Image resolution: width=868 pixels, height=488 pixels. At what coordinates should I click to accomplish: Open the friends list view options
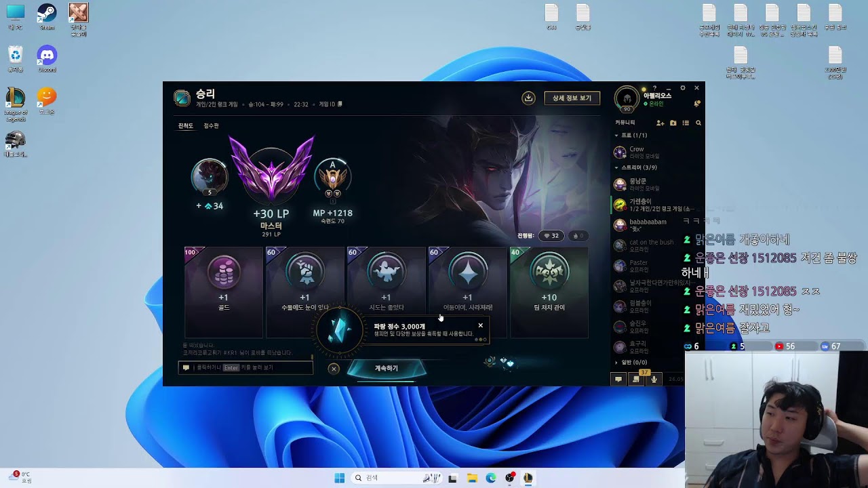pyautogui.click(x=686, y=123)
